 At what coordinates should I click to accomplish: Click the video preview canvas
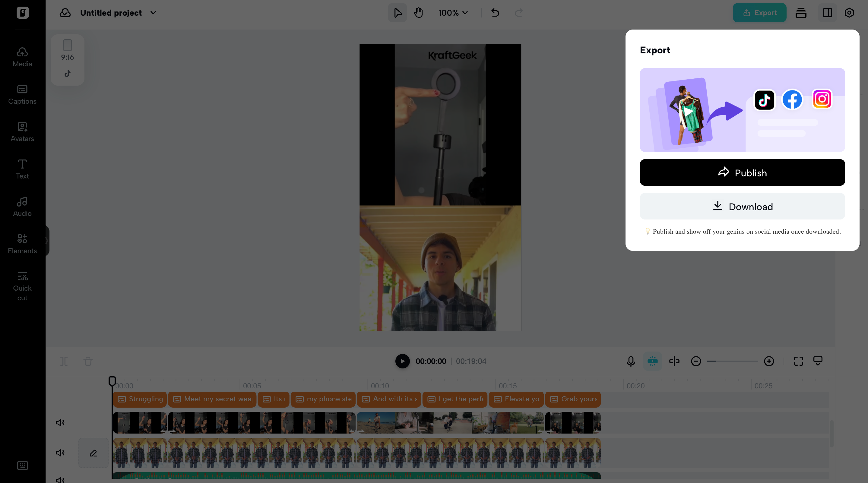440,187
